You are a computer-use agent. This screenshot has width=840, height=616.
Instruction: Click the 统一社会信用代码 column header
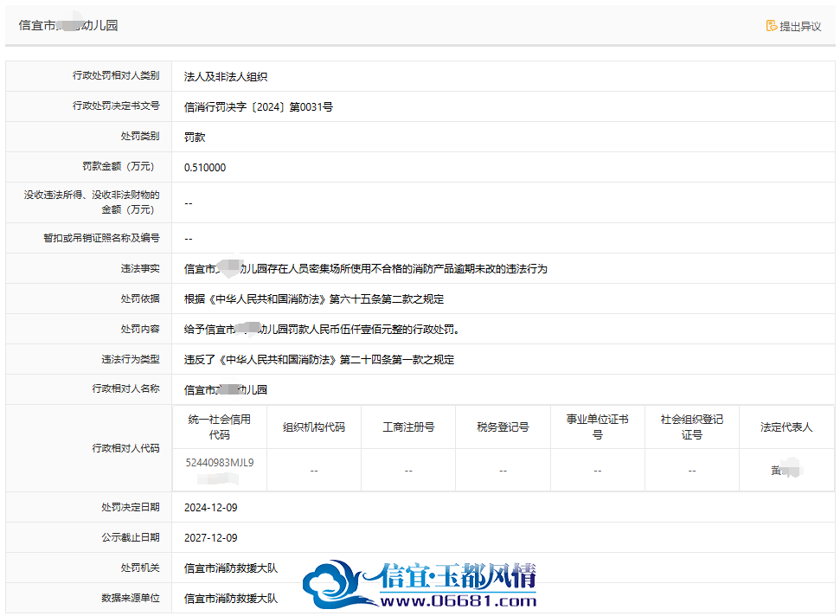point(219,427)
